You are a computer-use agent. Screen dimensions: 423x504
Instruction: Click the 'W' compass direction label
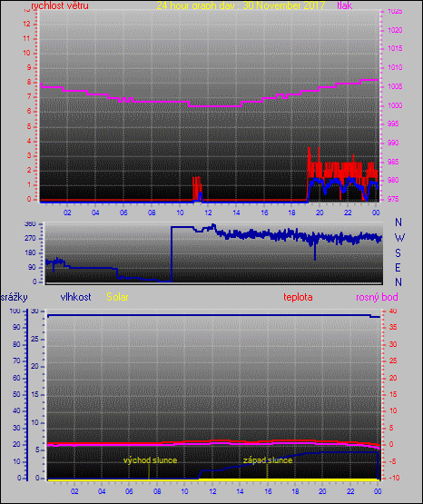399,238
